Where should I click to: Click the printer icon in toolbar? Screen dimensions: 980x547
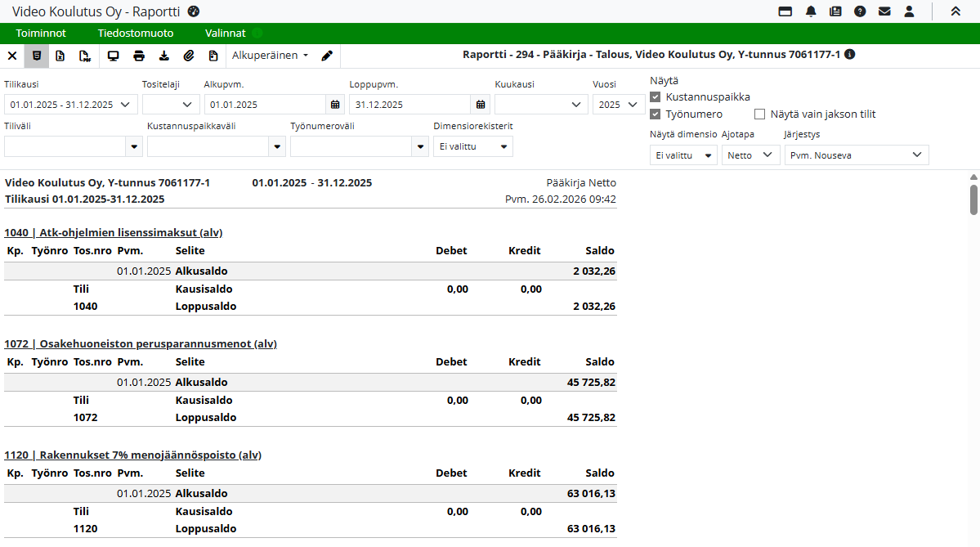pyautogui.click(x=139, y=56)
